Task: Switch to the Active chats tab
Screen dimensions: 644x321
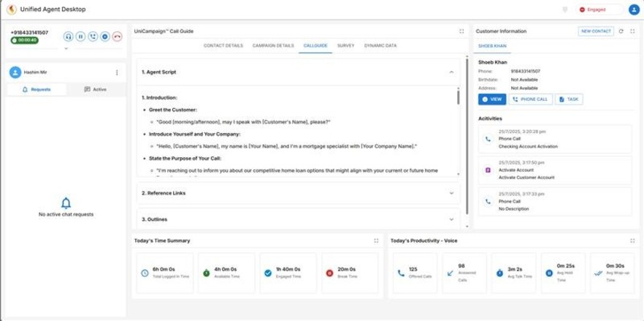Action: (96, 89)
